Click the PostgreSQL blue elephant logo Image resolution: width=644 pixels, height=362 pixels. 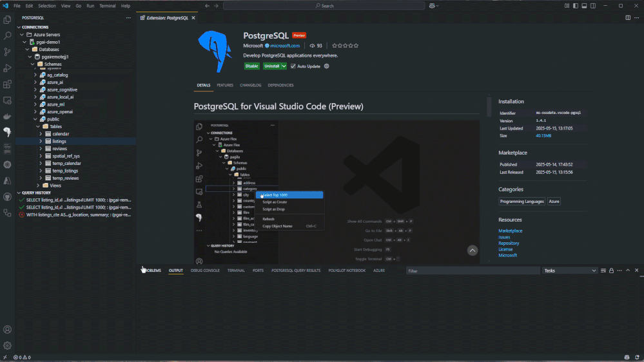215,52
